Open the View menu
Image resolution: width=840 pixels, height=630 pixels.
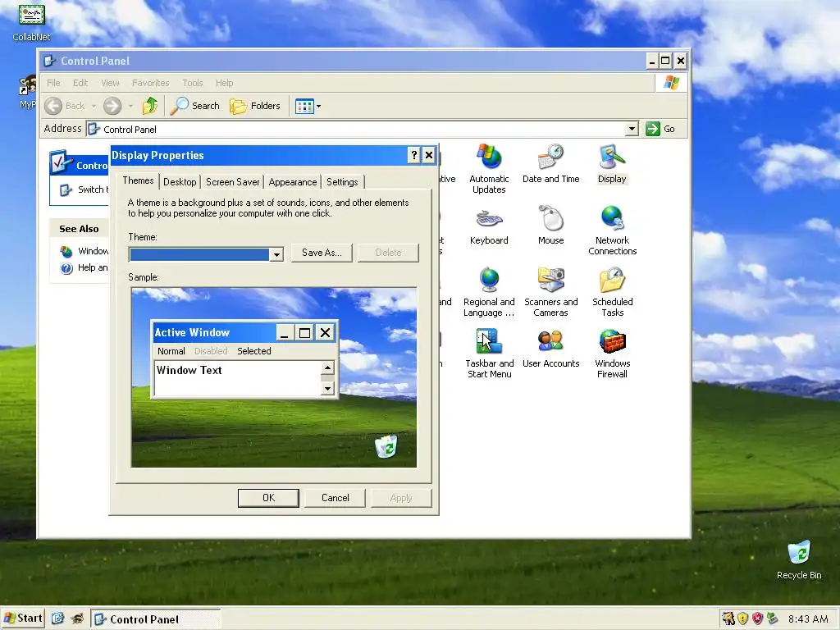click(x=110, y=83)
